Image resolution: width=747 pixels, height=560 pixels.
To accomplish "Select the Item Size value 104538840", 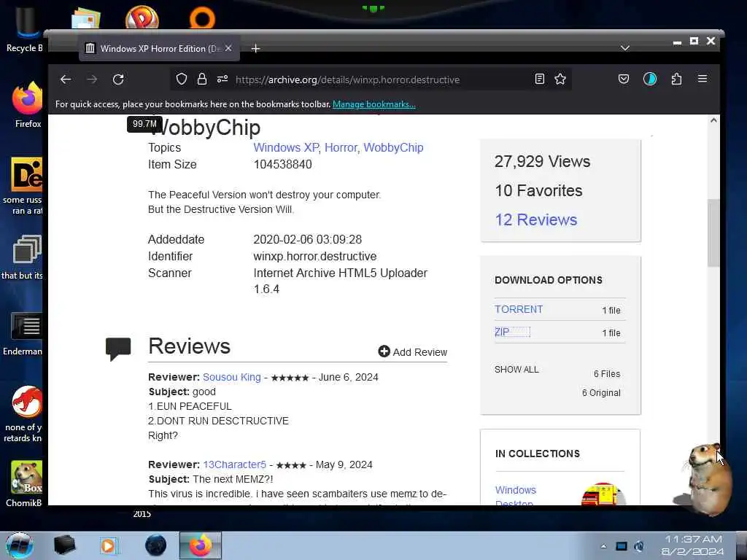I will click(282, 164).
